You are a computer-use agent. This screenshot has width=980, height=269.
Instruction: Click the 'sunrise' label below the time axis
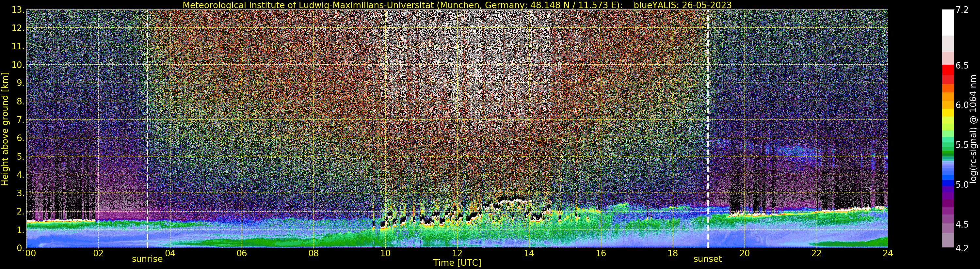pos(147,259)
